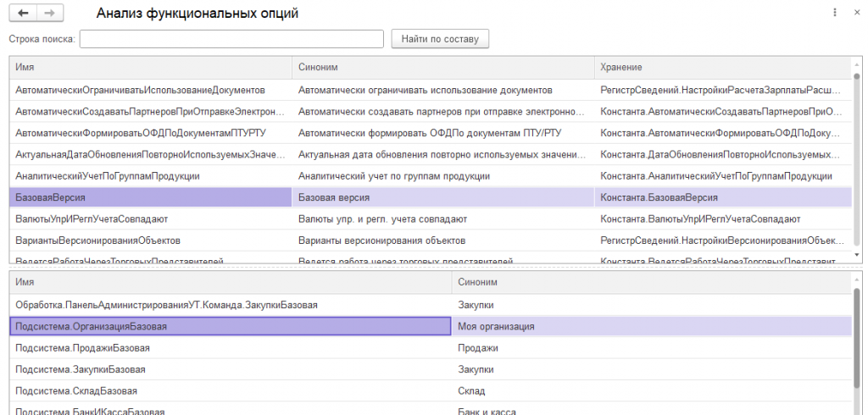Screen dimensions: 868x415
Task: Select the БазоваяВерсия row
Action: click(150, 197)
